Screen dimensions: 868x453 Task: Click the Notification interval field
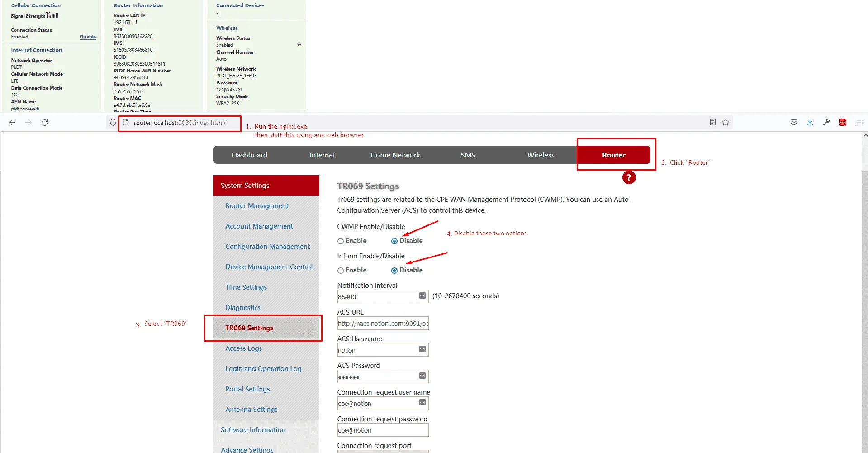click(x=383, y=296)
